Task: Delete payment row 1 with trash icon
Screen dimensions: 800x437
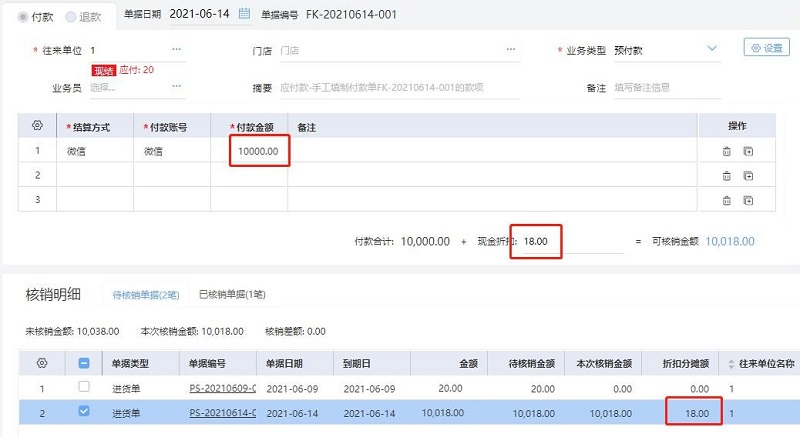Action: coord(727,151)
